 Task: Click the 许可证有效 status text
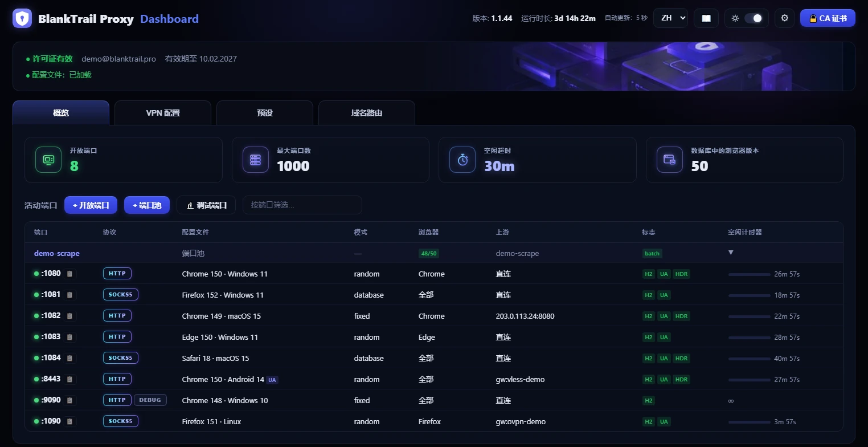(52, 59)
